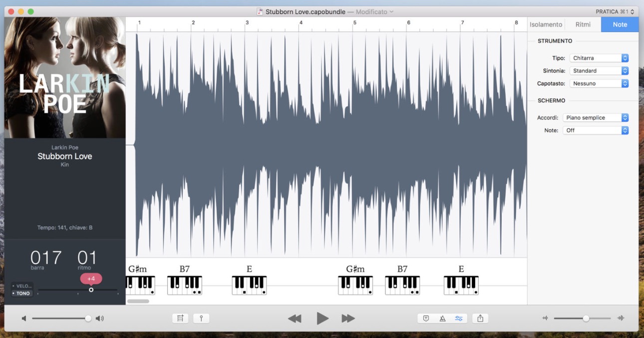Click the 'Larkin Poe' artist name under artwork
Viewport: 644px width, 338px height.
[65, 148]
